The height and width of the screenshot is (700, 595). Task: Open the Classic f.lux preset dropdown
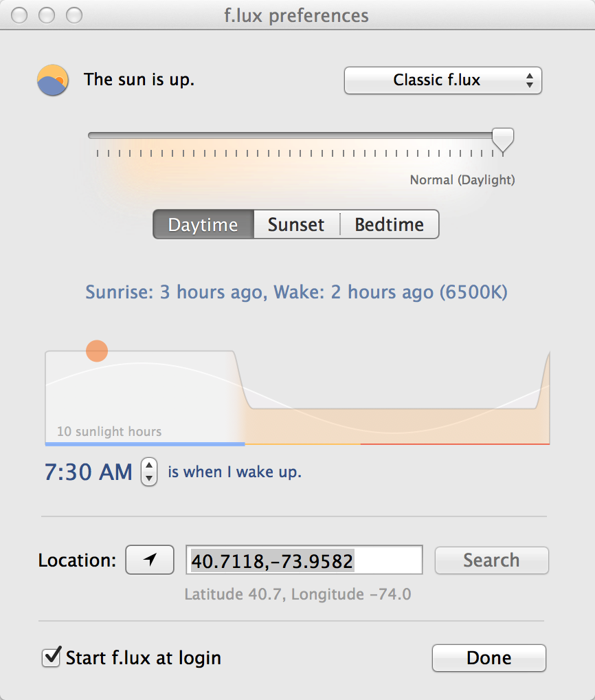[443, 80]
